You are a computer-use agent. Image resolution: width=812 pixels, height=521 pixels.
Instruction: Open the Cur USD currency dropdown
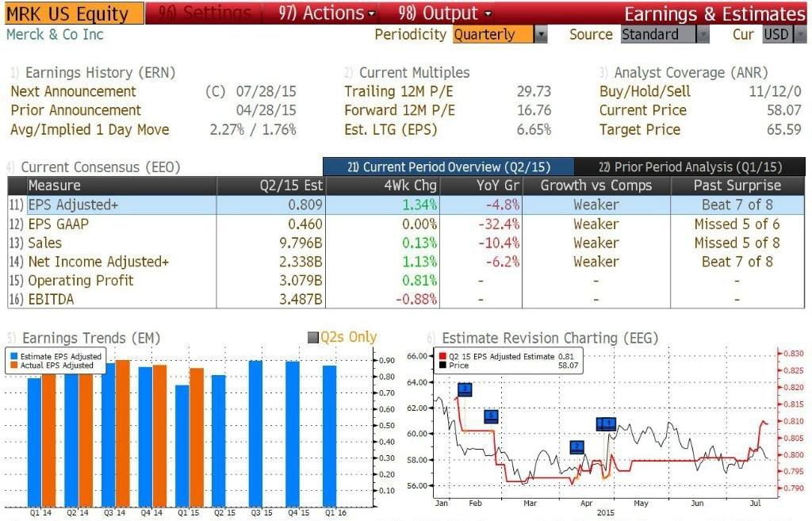coord(784,35)
